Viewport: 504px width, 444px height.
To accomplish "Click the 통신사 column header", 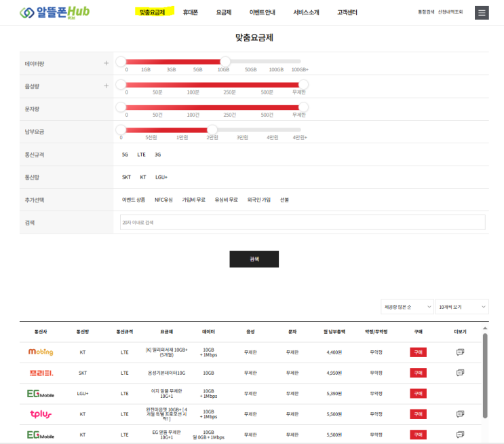I will (x=41, y=332).
